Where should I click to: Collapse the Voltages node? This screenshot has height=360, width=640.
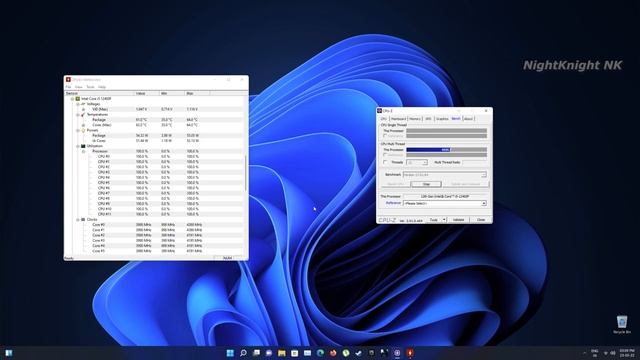coord(78,104)
